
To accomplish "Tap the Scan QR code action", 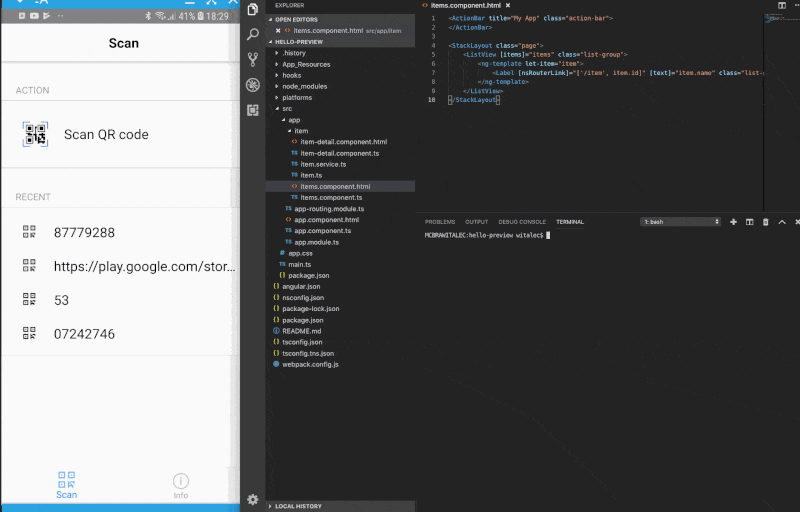I will pyautogui.click(x=105, y=135).
